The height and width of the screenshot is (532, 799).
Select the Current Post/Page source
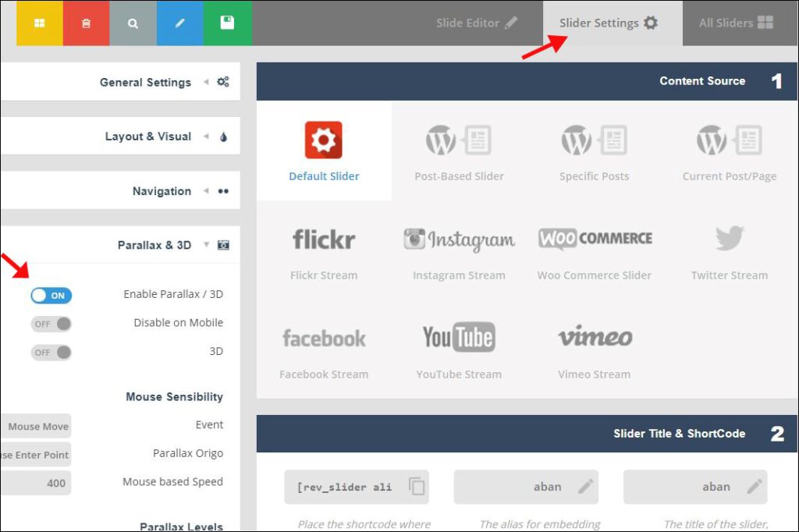[730, 151]
